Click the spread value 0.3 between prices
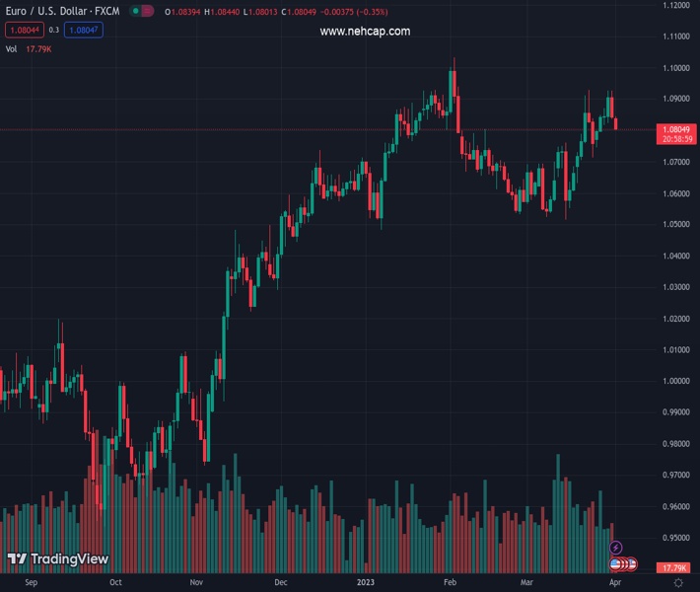This screenshot has width=700, height=592. [x=53, y=31]
